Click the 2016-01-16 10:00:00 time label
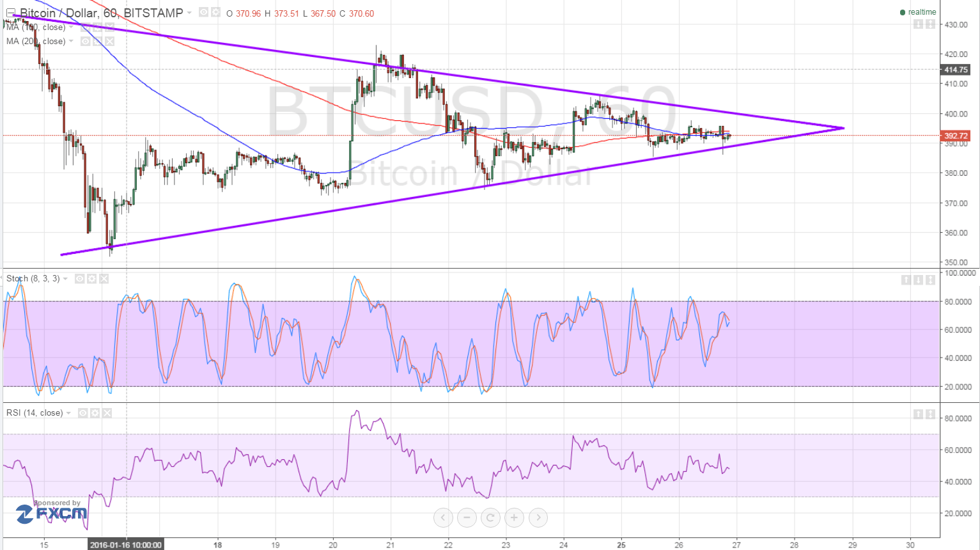Image resolution: width=980 pixels, height=550 pixels. [126, 545]
